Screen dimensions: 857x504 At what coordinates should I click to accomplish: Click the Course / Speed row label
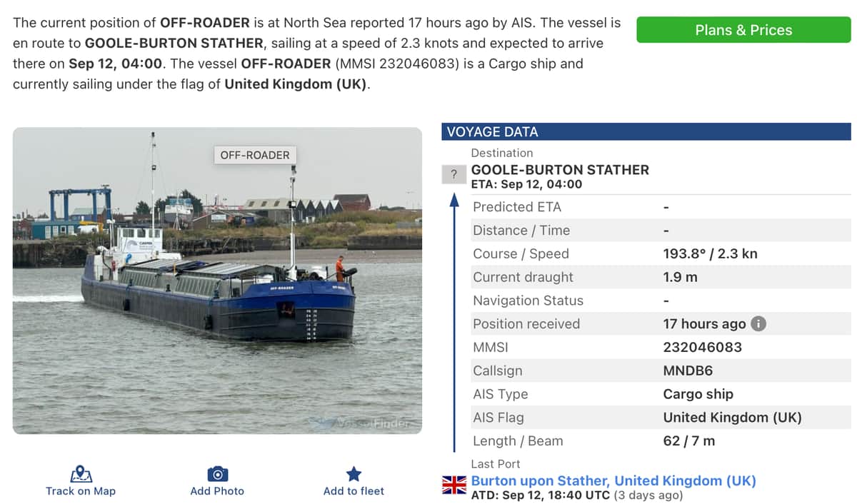pyautogui.click(x=521, y=254)
